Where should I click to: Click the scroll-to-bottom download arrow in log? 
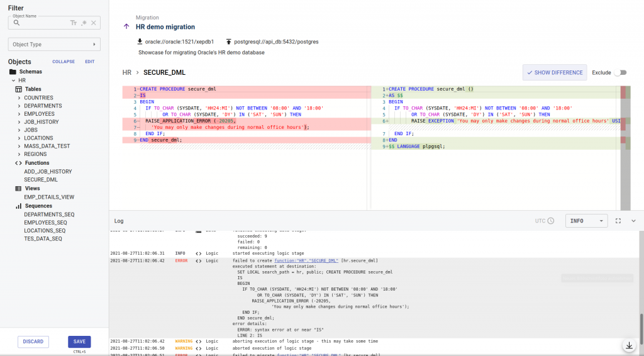629,346
